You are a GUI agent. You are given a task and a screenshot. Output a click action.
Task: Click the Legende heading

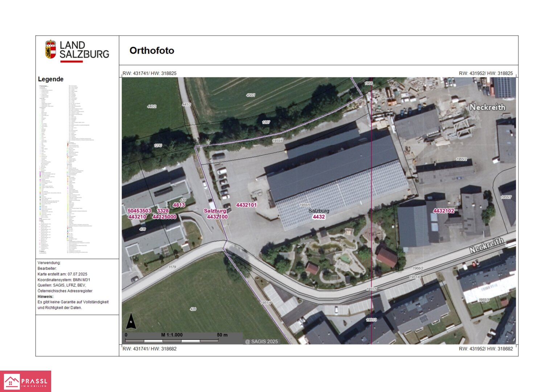pyautogui.click(x=51, y=79)
